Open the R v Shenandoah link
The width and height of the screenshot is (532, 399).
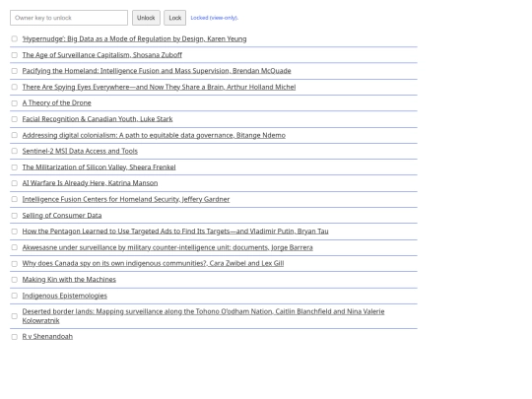[x=47, y=337]
